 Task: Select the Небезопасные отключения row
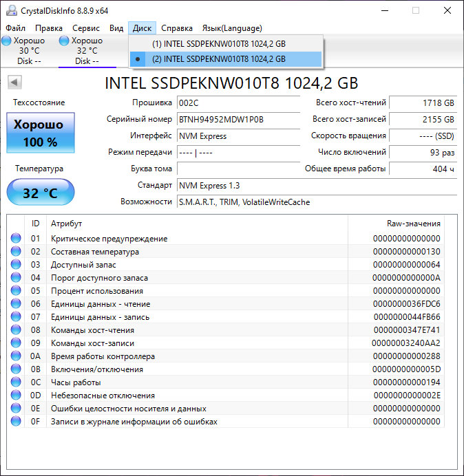[226, 395]
